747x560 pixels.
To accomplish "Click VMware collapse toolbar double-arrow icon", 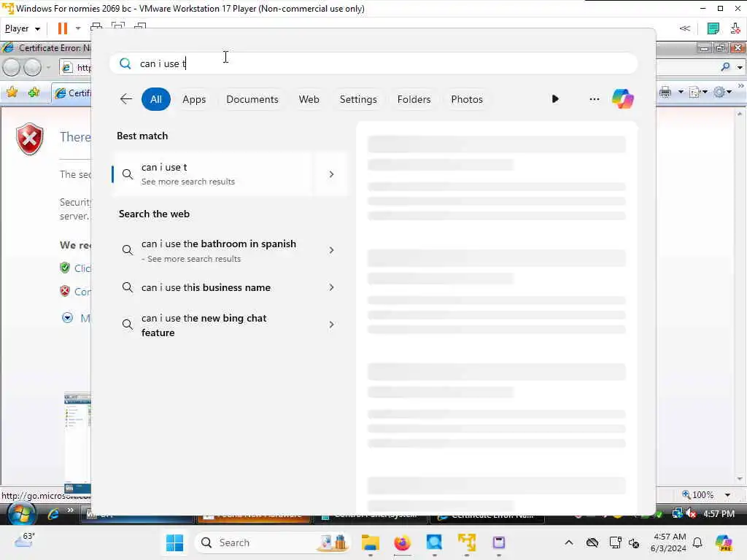I will [x=684, y=28].
